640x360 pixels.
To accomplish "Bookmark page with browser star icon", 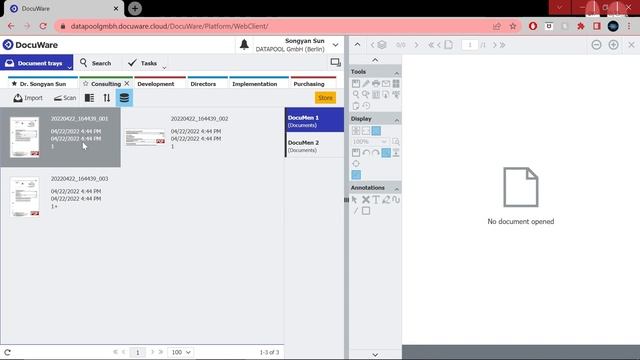I will 513,26.
